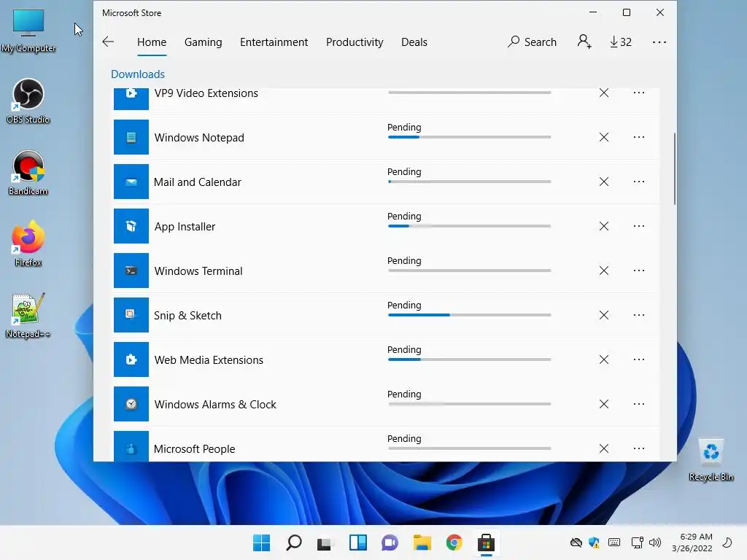Open Task View on taskbar
The image size is (747, 560).
325,542
